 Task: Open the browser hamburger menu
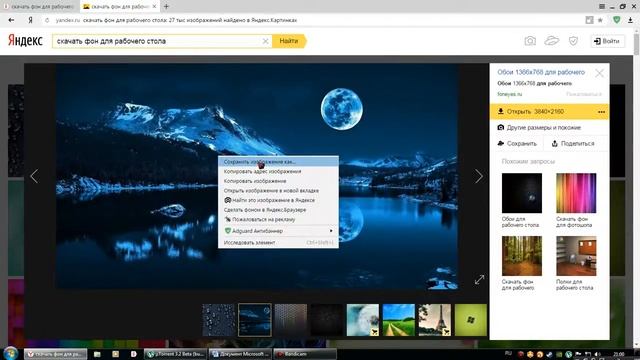(x=602, y=7)
